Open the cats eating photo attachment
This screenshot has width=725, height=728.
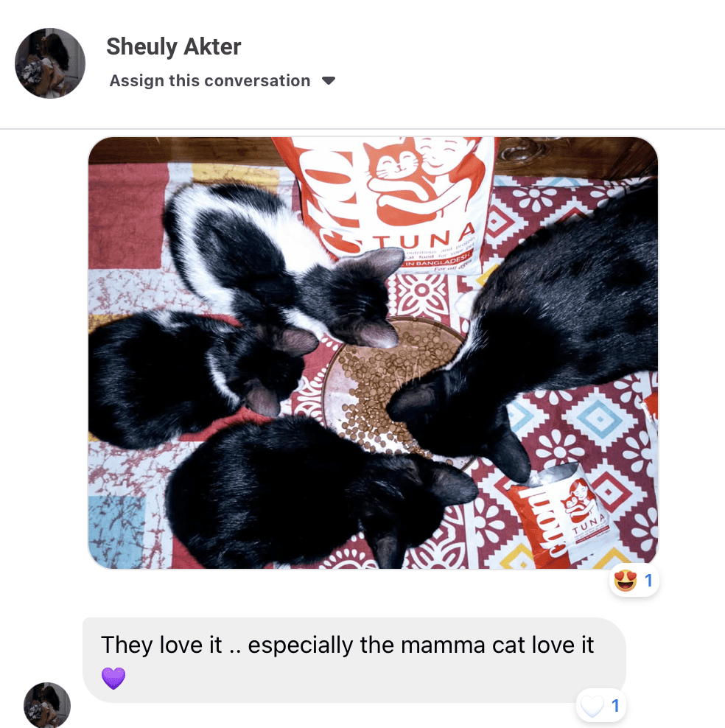(x=373, y=353)
